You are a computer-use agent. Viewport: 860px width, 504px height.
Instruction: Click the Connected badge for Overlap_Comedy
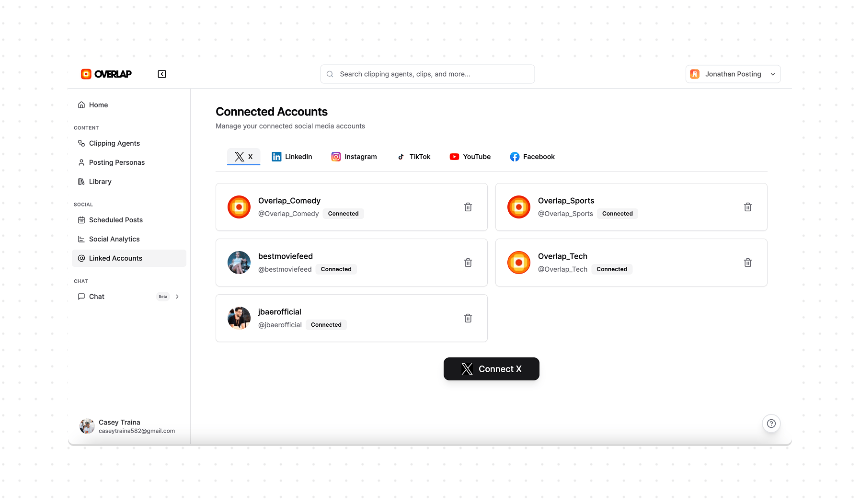tap(344, 214)
